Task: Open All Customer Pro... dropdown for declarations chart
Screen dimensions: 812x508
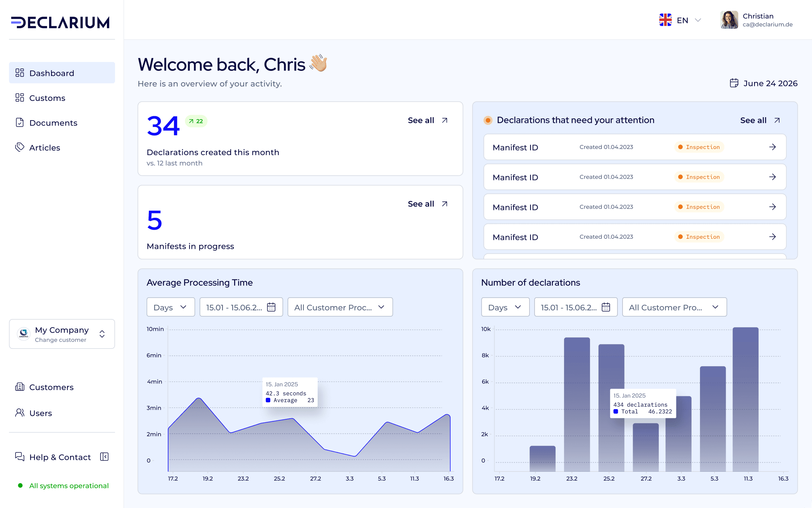Action: pyautogui.click(x=674, y=307)
